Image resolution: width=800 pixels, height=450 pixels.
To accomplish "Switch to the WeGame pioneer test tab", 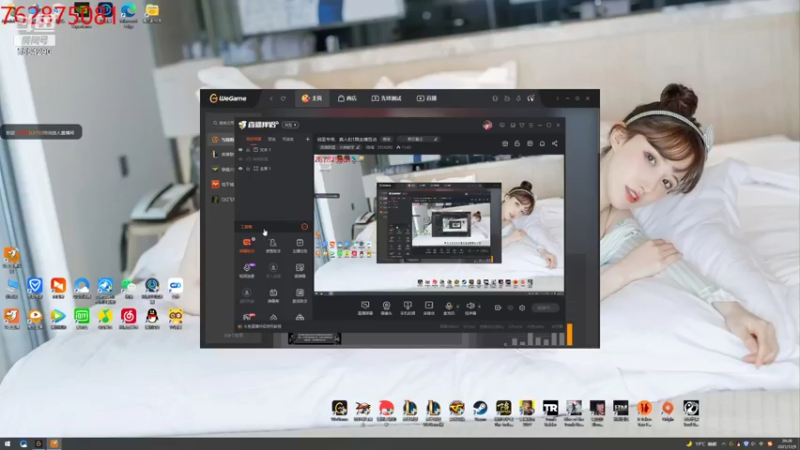I will click(x=386, y=98).
